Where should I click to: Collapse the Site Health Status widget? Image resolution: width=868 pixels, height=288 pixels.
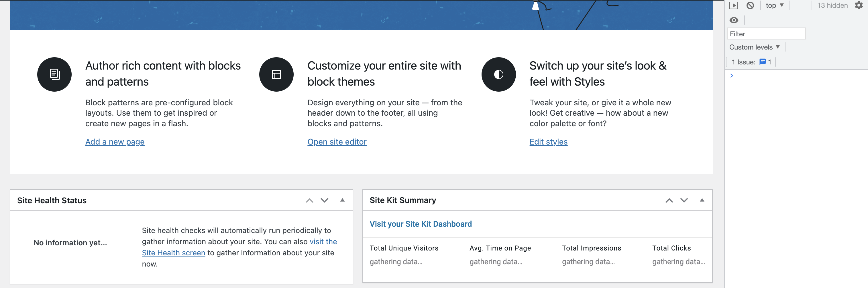[343, 200]
